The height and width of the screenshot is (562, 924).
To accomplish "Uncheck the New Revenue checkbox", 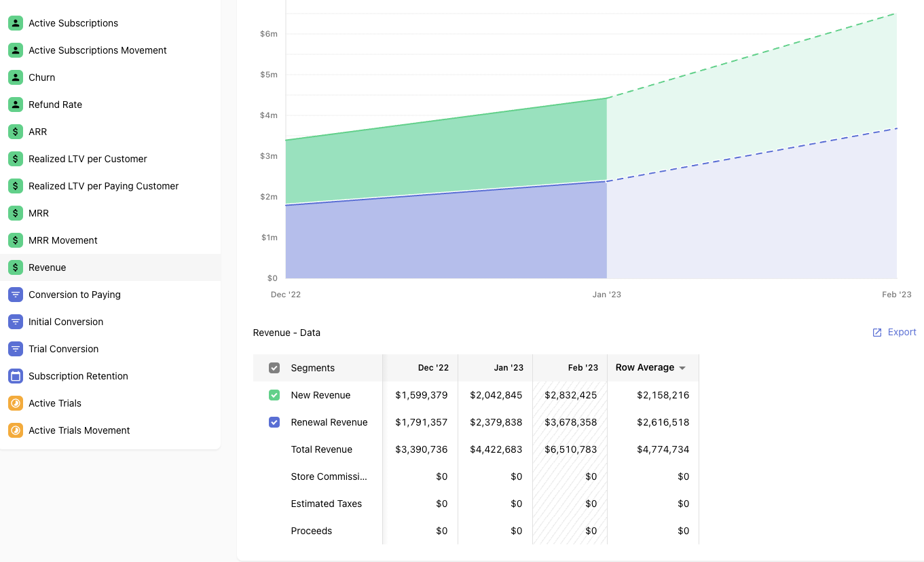I will coord(274,395).
